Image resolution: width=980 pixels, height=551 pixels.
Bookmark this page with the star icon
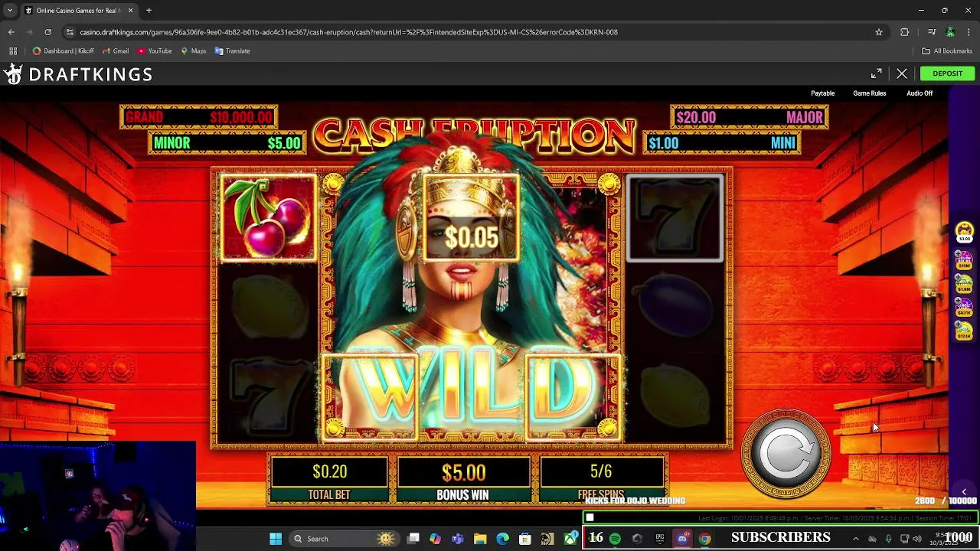879,32
